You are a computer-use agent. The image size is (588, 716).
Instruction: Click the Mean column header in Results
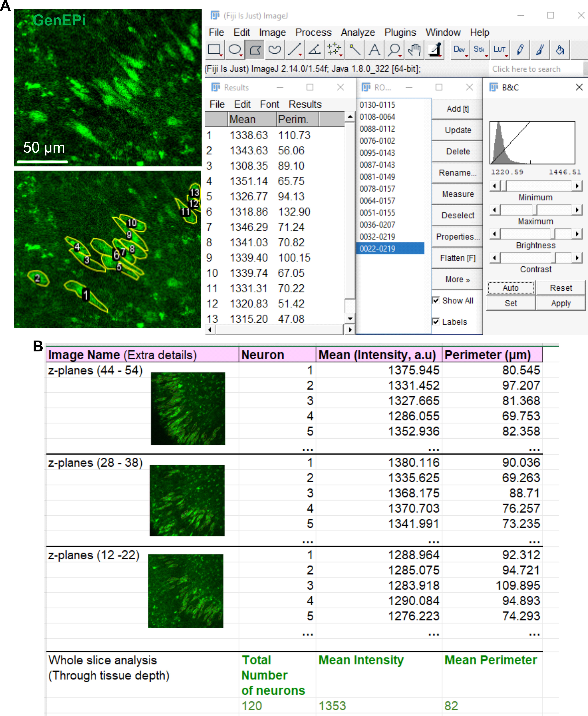tap(252, 119)
